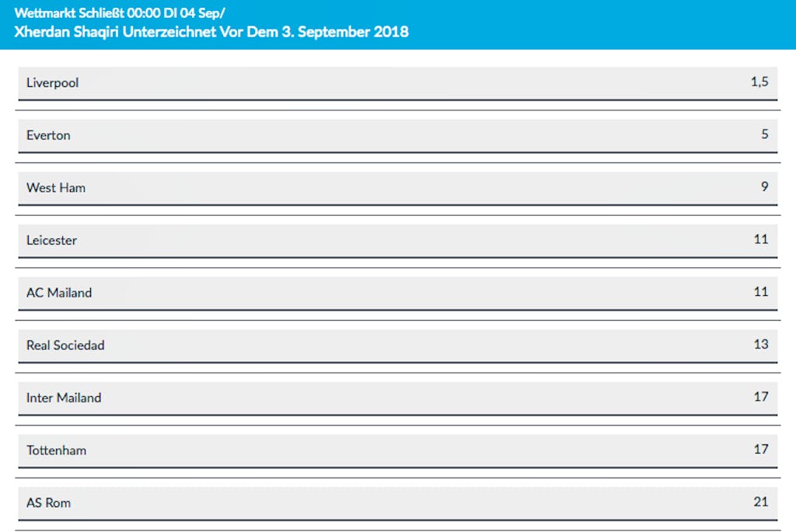
Task: Select the Tottenham bet row
Action: point(397,451)
